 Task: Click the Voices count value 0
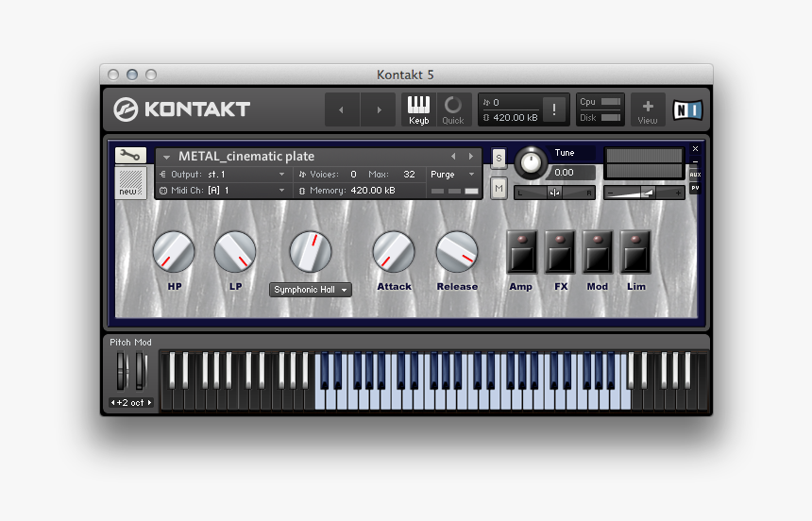coord(353,175)
